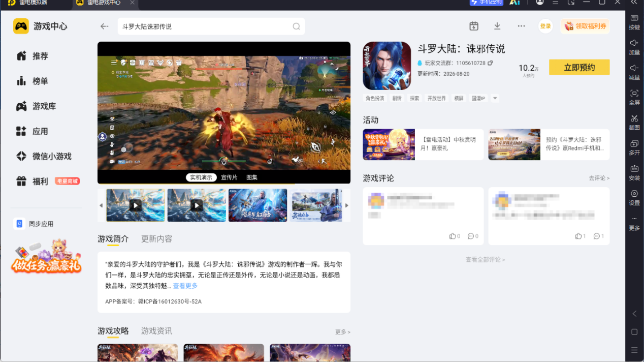
Task: Switch to 更新内容 tab
Action: point(156,238)
